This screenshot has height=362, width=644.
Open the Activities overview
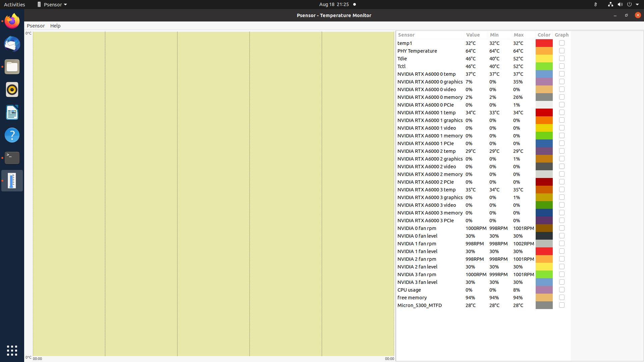(x=14, y=4)
